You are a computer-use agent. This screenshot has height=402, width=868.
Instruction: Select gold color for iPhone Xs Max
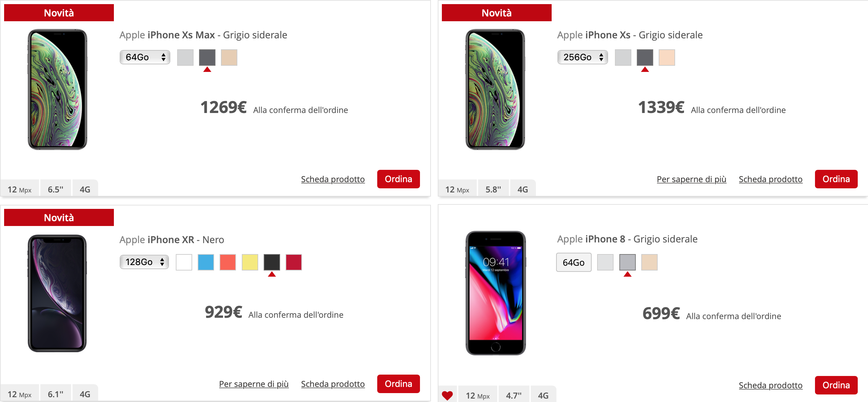coord(229,57)
